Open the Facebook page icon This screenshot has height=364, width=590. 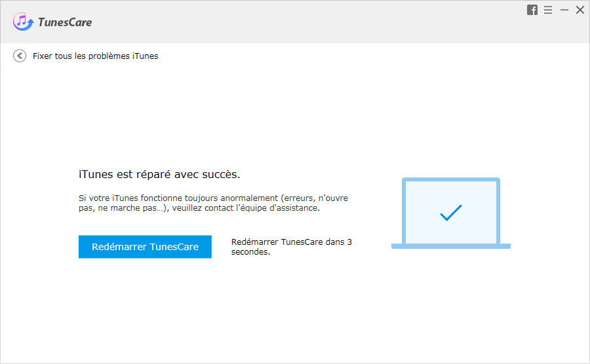tap(532, 10)
